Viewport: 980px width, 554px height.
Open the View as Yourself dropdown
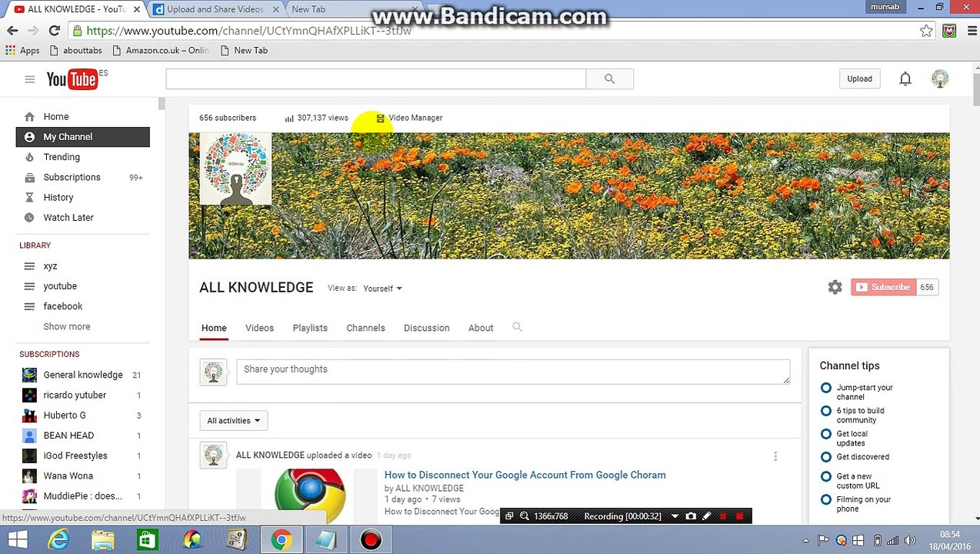click(x=382, y=289)
